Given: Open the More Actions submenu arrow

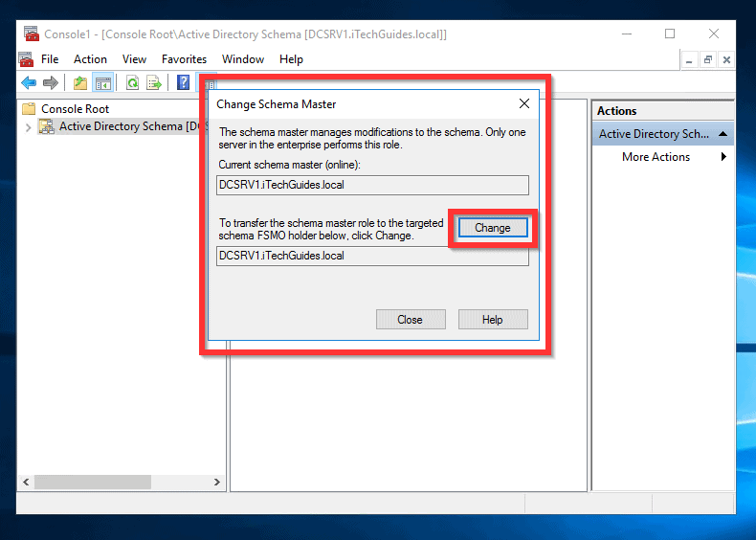Looking at the screenshot, I should click(723, 156).
